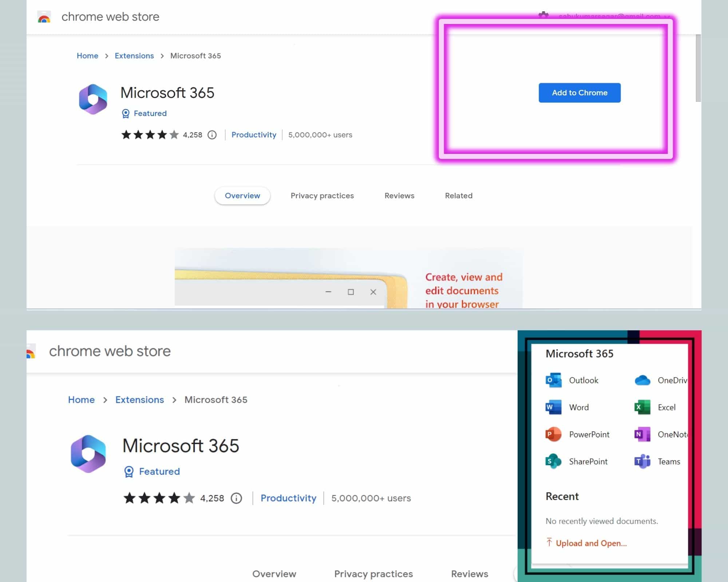Image resolution: width=728 pixels, height=582 pixels.
Task: Click the star rating in top screenshot
Action: pos(150,135)
